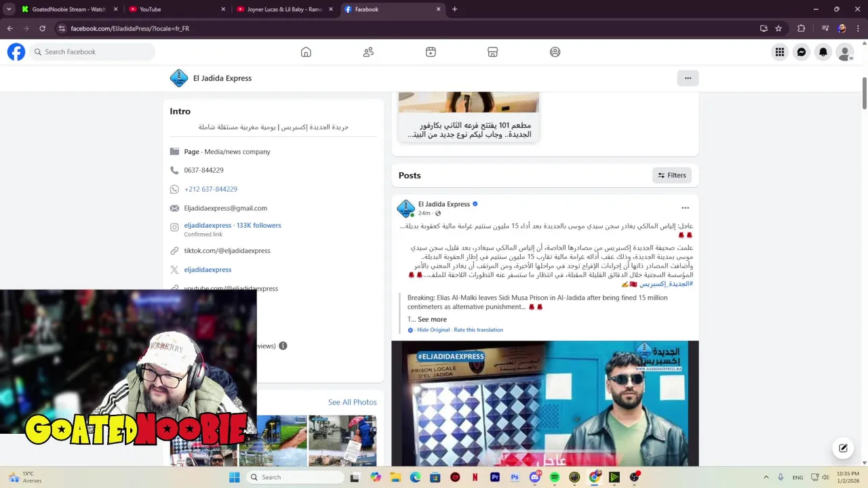Viewport: 868px width, 488px height.
Task: Close the YouTube tab
Action: coord(223,9)
